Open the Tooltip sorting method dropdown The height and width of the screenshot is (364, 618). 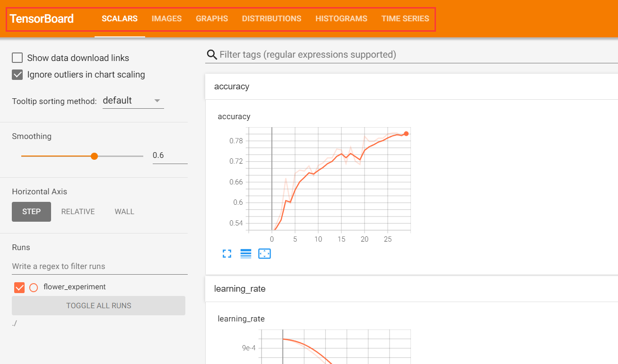(133, 100)
